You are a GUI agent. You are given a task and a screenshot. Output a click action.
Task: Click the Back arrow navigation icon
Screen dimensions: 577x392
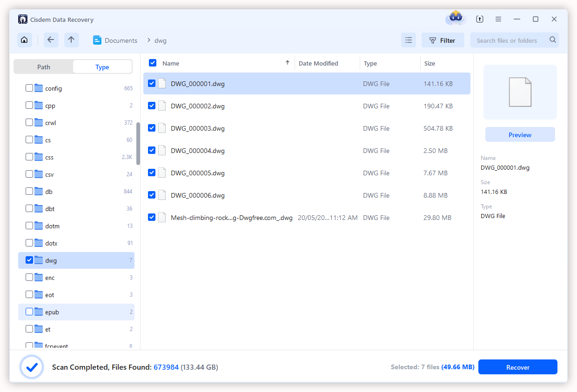point(51,40)
